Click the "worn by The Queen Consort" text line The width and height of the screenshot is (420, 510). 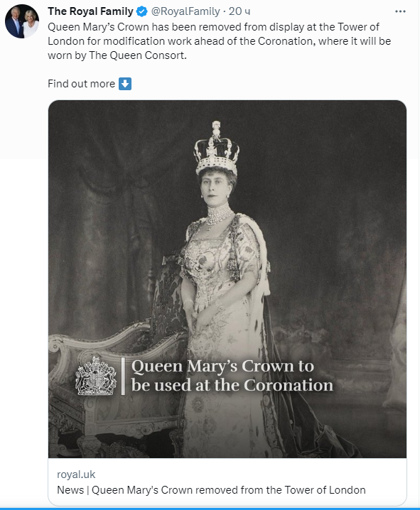[117, 55]
